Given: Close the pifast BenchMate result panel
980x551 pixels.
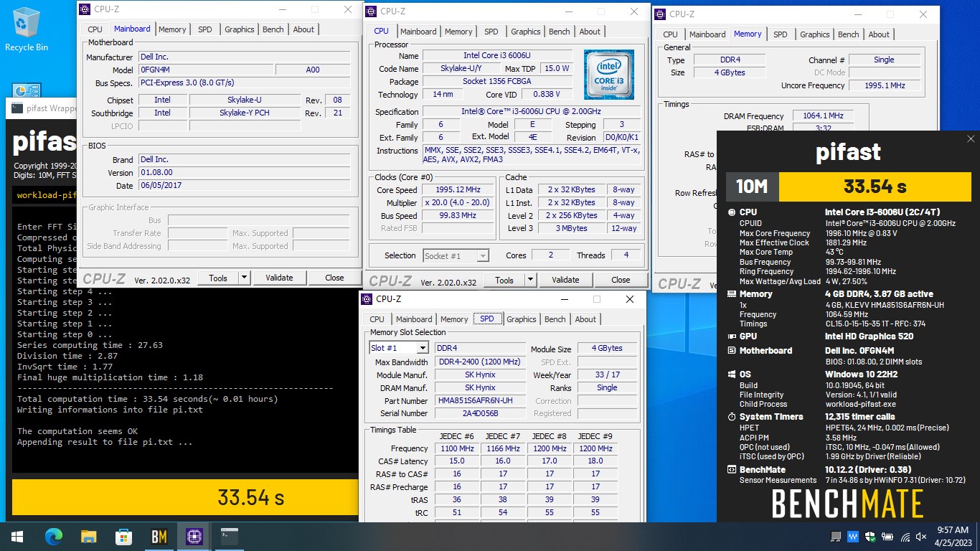Looking at the screenshot, I should 971,139.
